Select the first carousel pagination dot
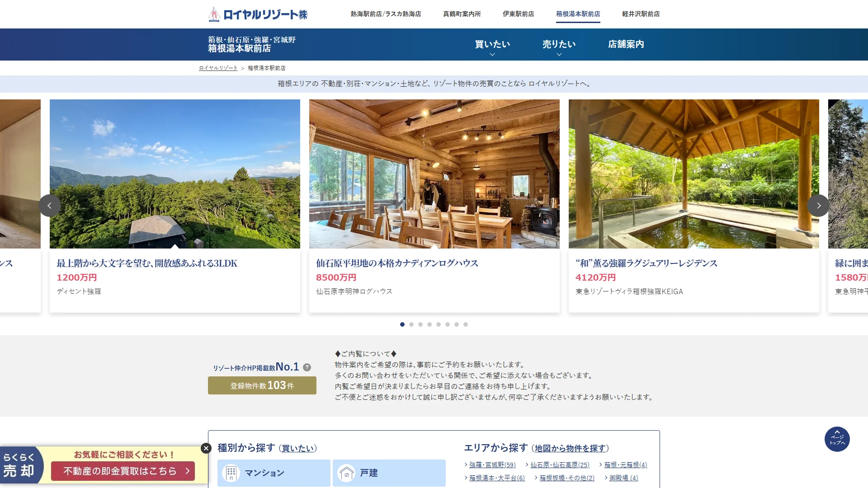This screenshot has width=868, height=488. pyautogui.click(x=402, y=324)
